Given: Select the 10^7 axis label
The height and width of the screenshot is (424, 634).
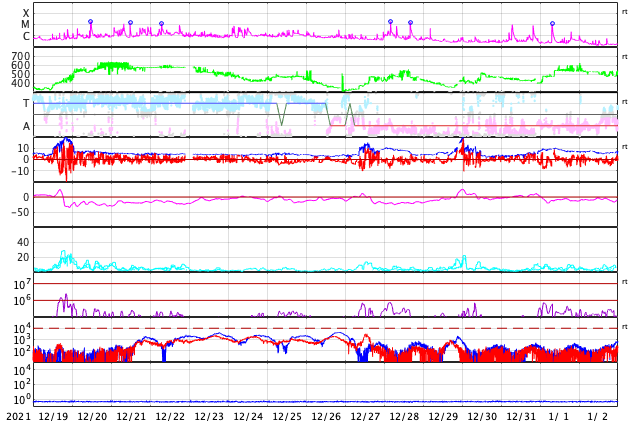Looking at the screenshot, I should click(x=22, y=284).
